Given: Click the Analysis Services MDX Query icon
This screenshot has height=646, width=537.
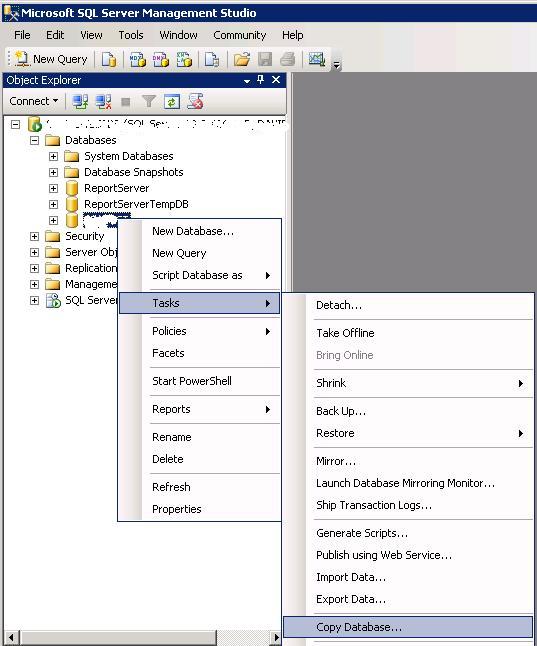Looking at the screenshot, I should (138, 59).
